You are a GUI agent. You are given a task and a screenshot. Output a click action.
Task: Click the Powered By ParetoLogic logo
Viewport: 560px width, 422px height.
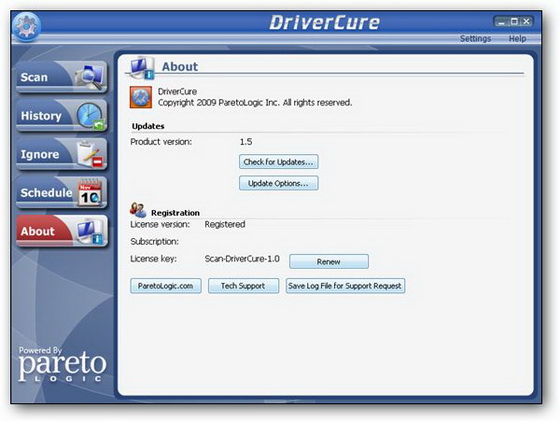(x=62, y=365)
